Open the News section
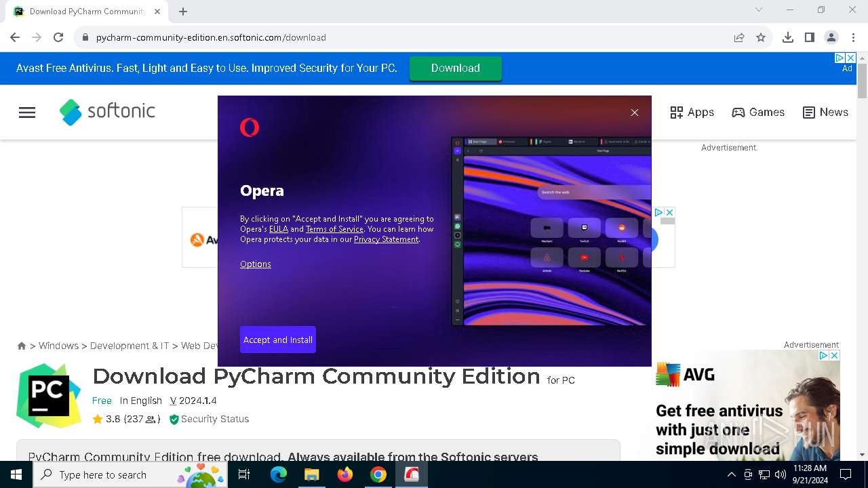The height and width of the screenshot is (488, 868). [825, 113]
